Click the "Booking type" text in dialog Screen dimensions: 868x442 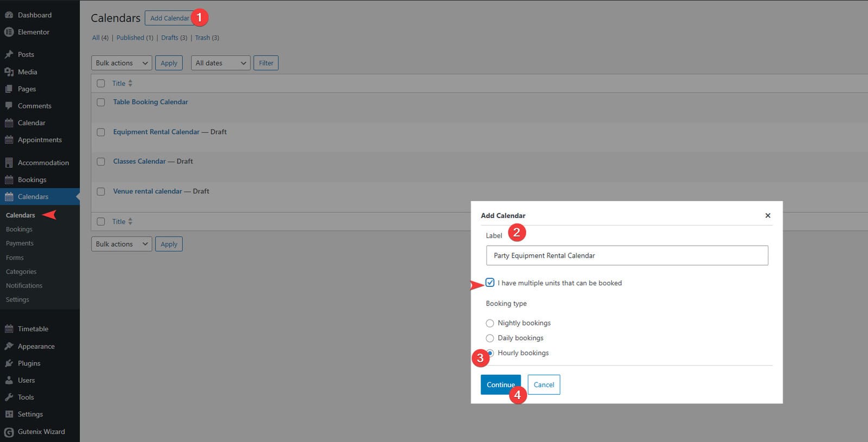click(x=506, y=304)
